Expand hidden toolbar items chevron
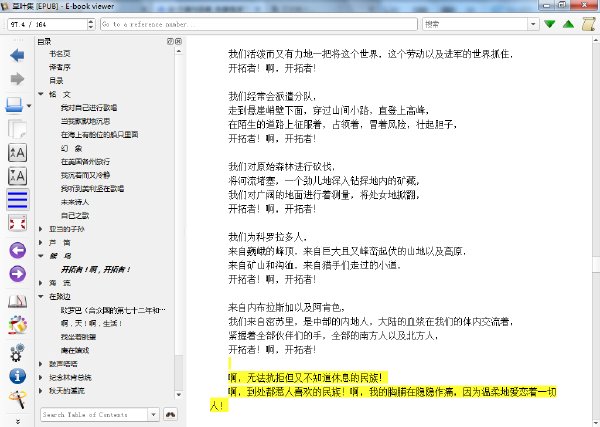The height and width of the screenshot is (427, 600). (17, 421)
